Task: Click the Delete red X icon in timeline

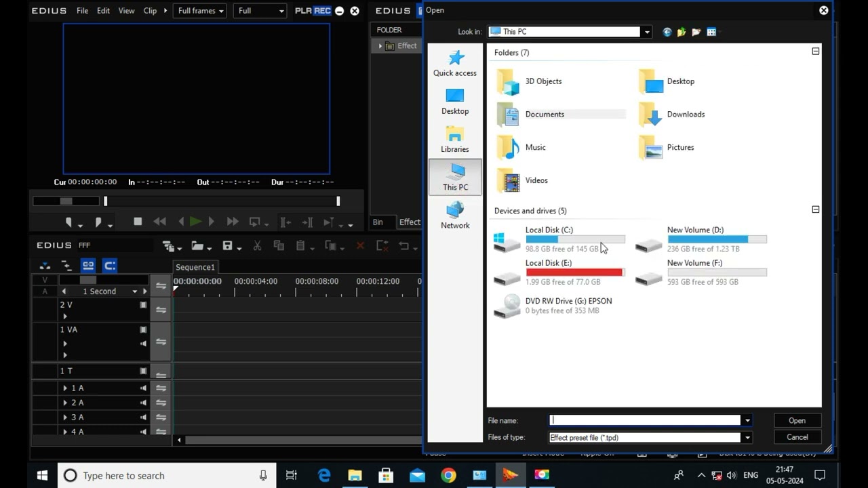Action: (x=360, y=246)
